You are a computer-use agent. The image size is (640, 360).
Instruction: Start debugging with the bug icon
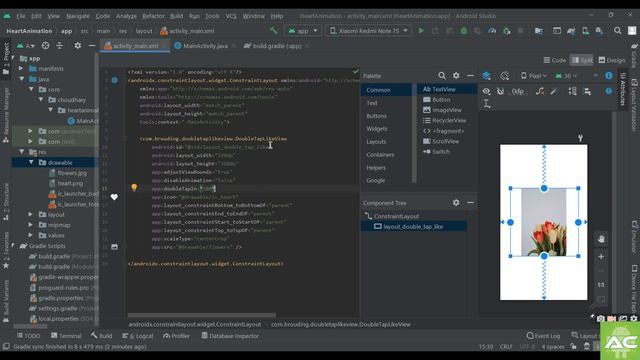coord(464,31)
